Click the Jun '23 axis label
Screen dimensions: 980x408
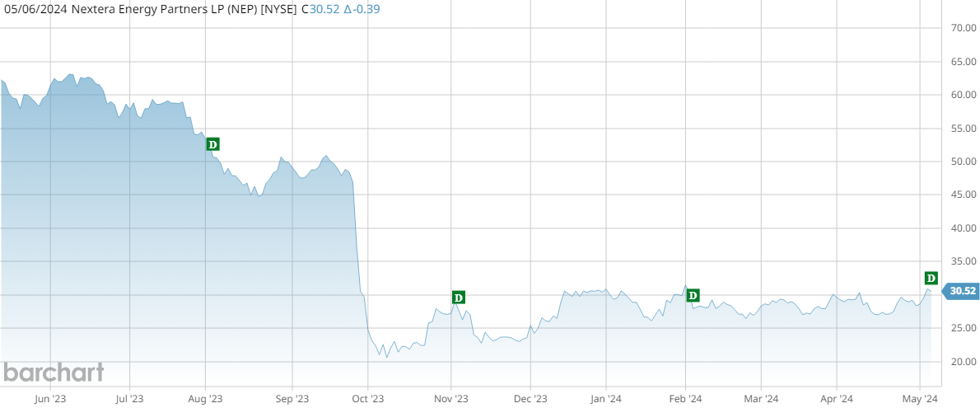[x=50, y=398]
